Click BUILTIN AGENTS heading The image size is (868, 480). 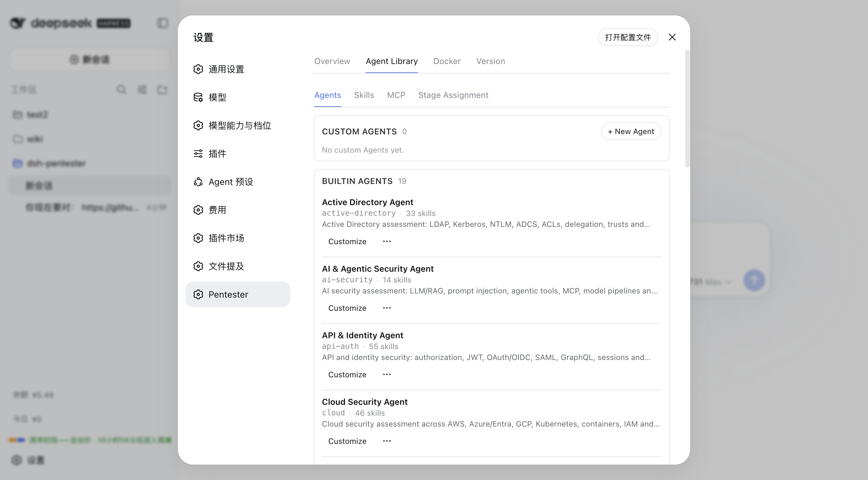(357, 181)
